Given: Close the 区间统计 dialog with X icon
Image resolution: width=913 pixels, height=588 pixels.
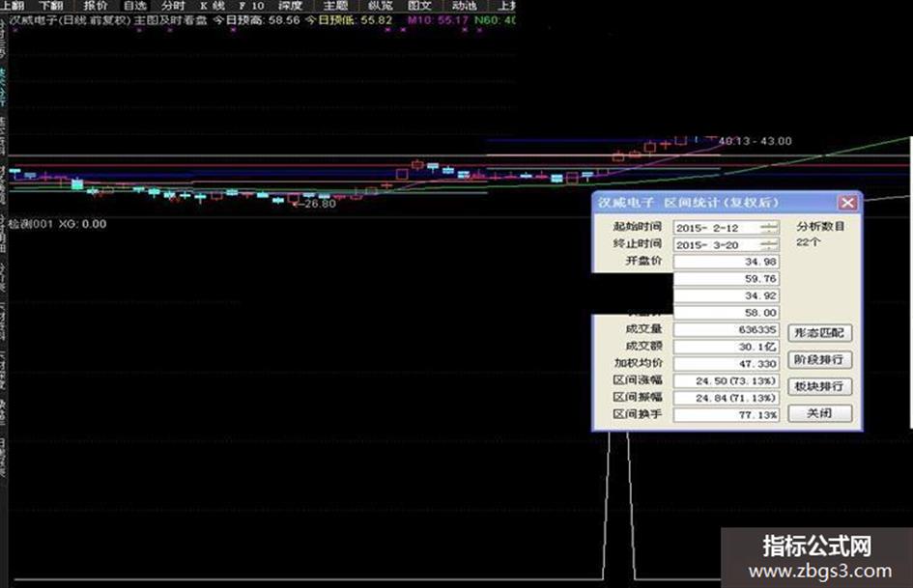Looking at the screenshot, I should point(847,203).
